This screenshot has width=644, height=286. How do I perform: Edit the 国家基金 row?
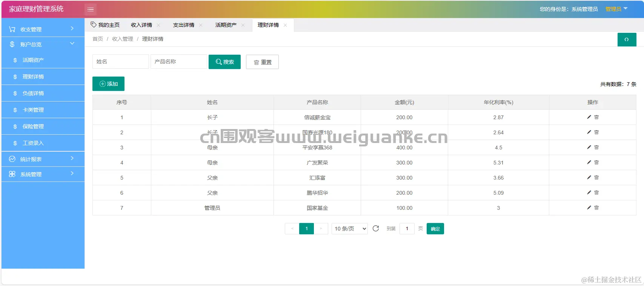pyautogui.click(x=589, y=208)
